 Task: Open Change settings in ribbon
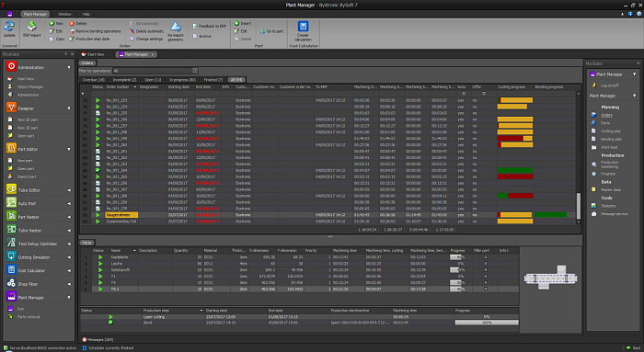click(146, 39)
